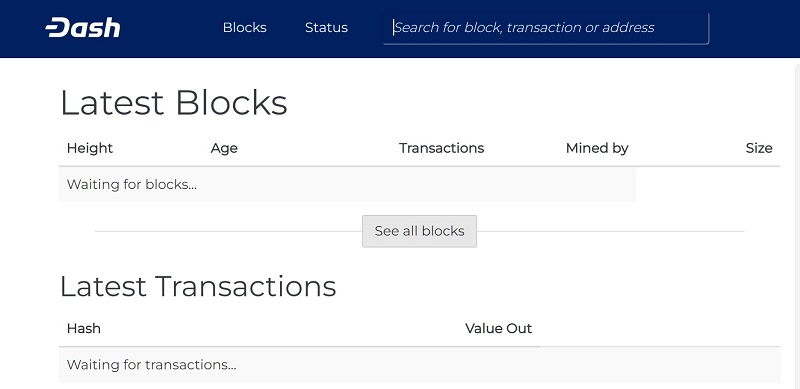Click the Waiting for blocks row
This screenshot has width=800, height=389.
point(347,184)
